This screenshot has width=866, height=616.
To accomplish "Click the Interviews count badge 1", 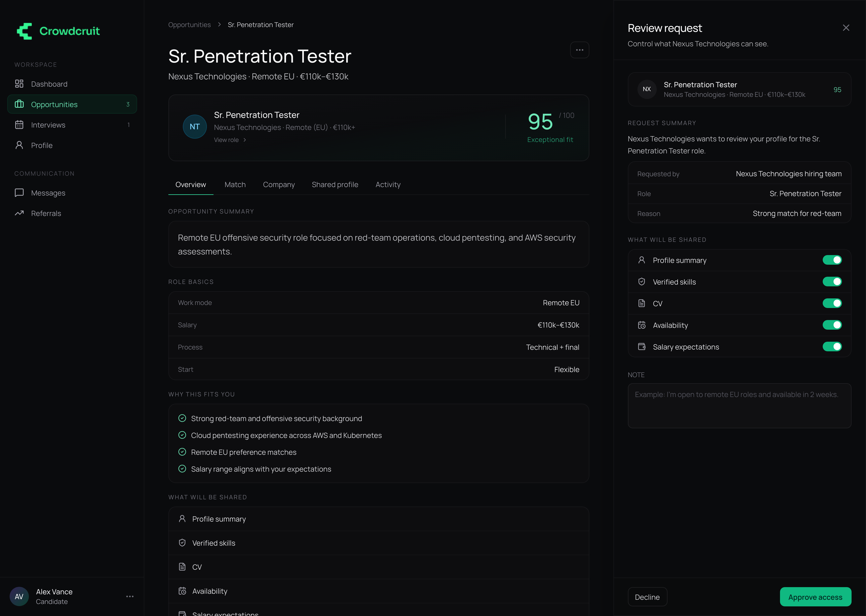I will 128,125.
